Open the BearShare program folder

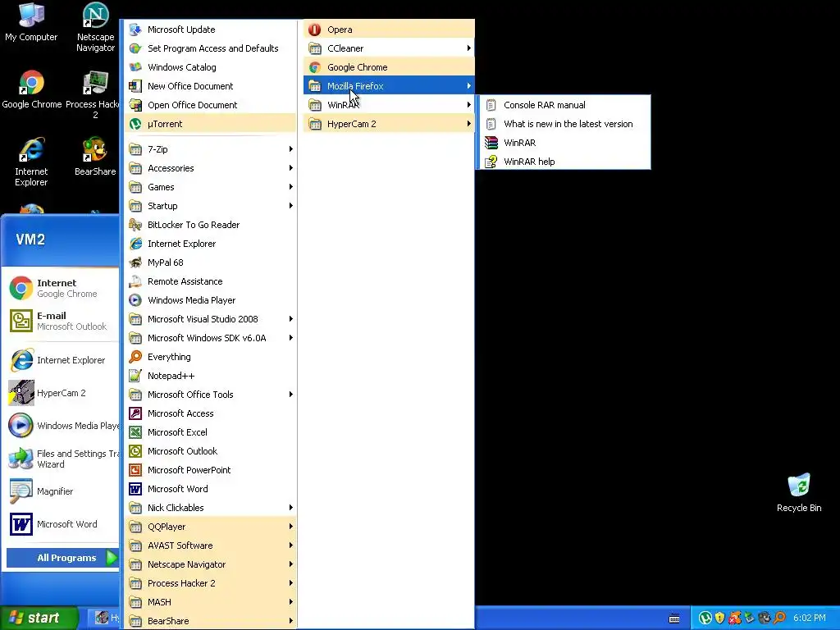tap(211, 621)
